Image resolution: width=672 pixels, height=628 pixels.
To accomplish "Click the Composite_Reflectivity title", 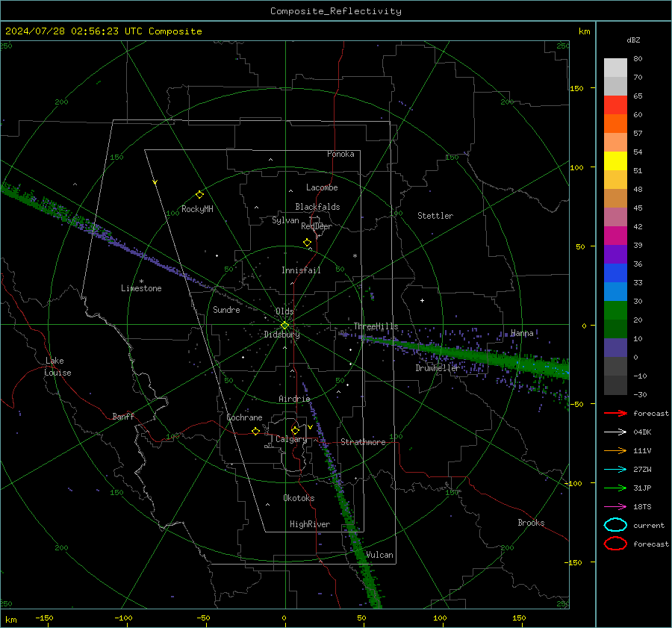I will click(x=336, y=11).
